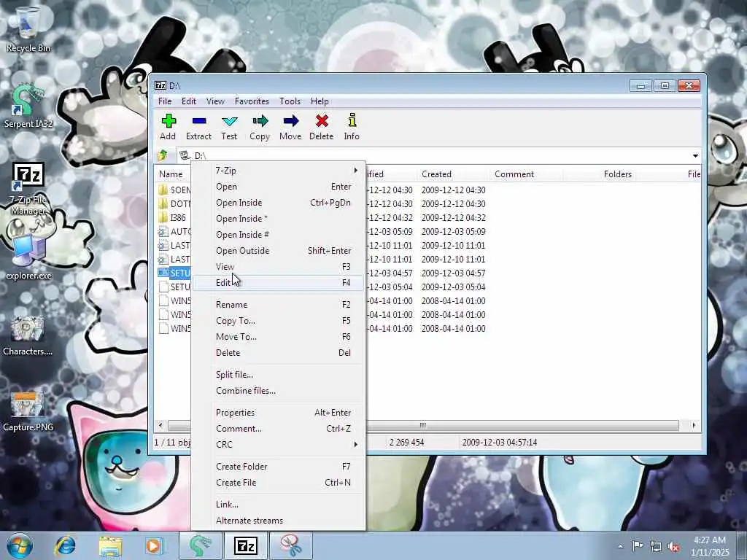This screenshot has height=560, width=747.
Task: Click the taskbar clock 4:27 AM
Action: pyautogui.click(x=710, y=540)
